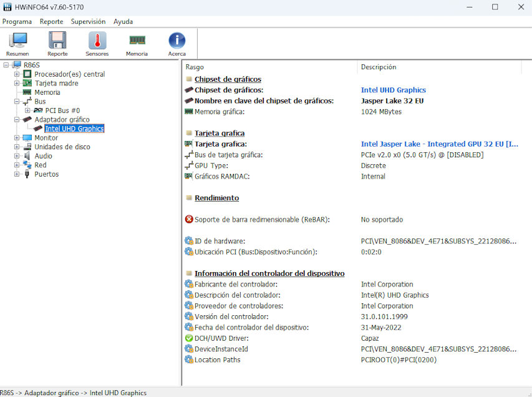
Task: Click the Descripción column header
Action: [379, 67]
